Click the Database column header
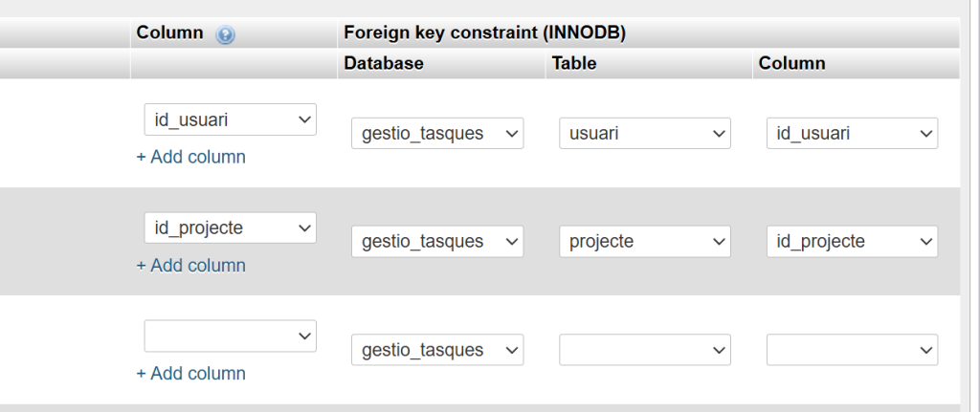980x412 pixels. click(x=384, y=63)
